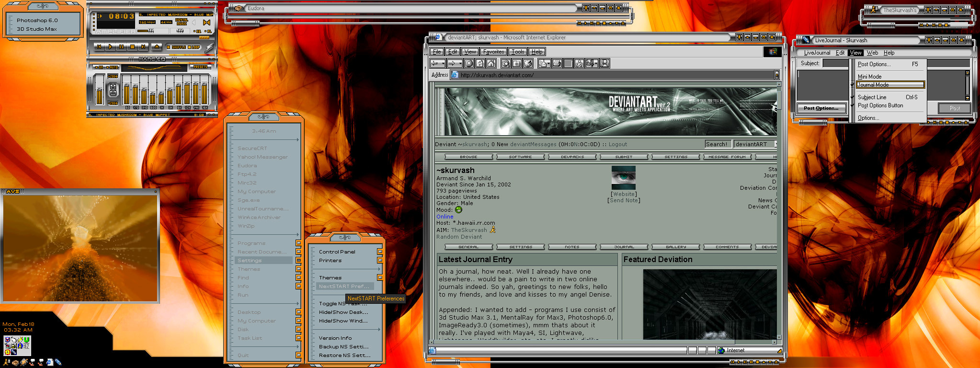Click the [Send Note] link
The image size is (980, 368).
[624, 200]
